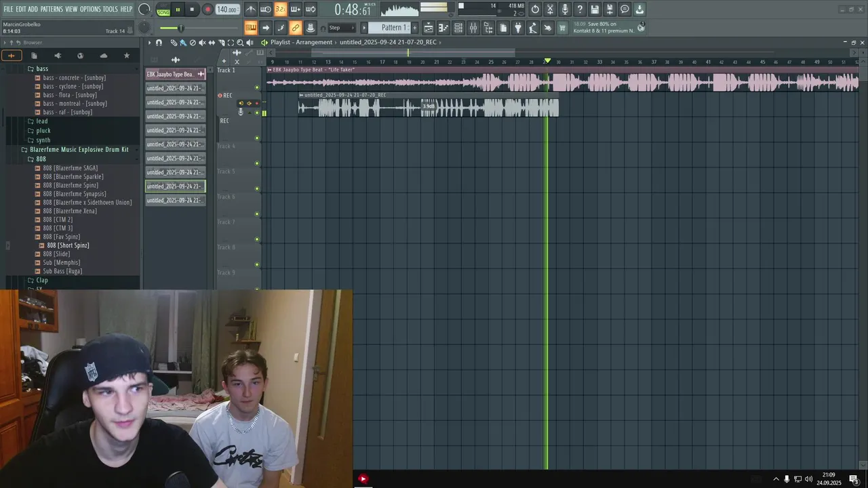Open the browser files tab icon
This screenshot has height=488, width=868.
coord(35,56)
